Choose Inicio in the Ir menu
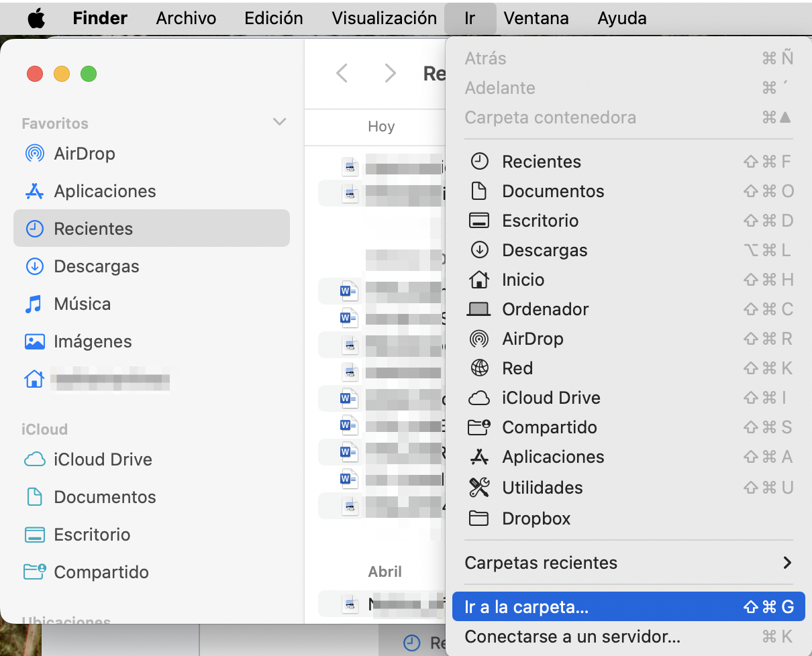Image resolution: width=812 pixels, height=656 pixels. [628, 280]
